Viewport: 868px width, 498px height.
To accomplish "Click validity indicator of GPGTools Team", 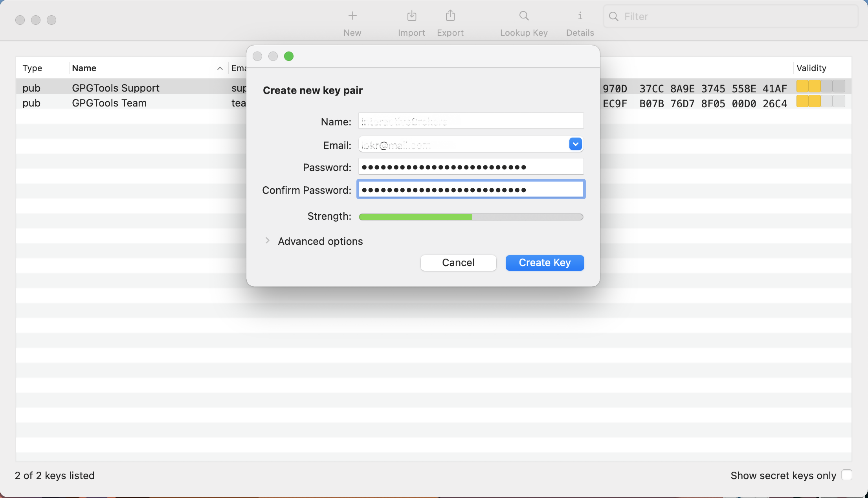I will point(820,101).
